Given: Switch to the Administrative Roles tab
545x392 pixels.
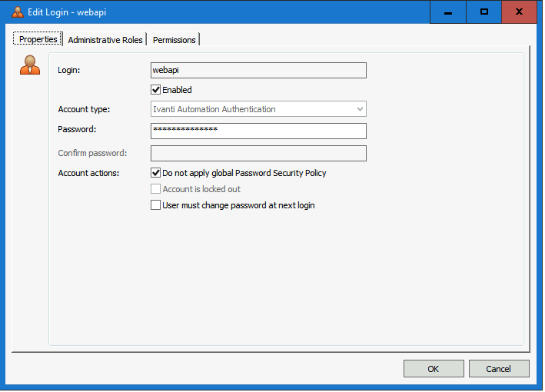Looking at the screenshot, I should tap(105, 40).
